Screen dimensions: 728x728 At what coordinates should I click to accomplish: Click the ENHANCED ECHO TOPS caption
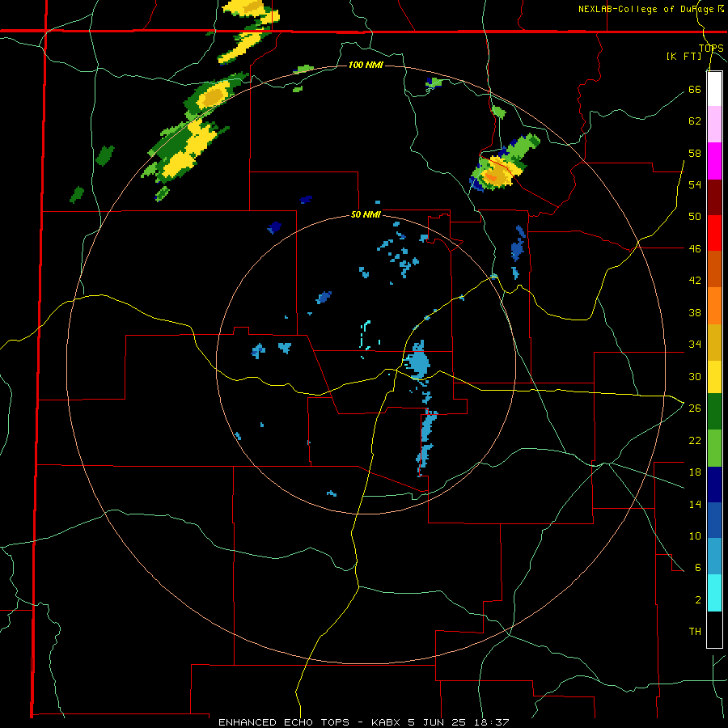click(x=284, y=722)
